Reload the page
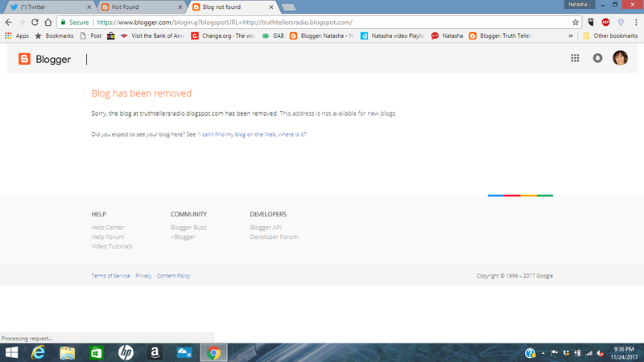This screenshot has height=362, width=644. [36, 23]
